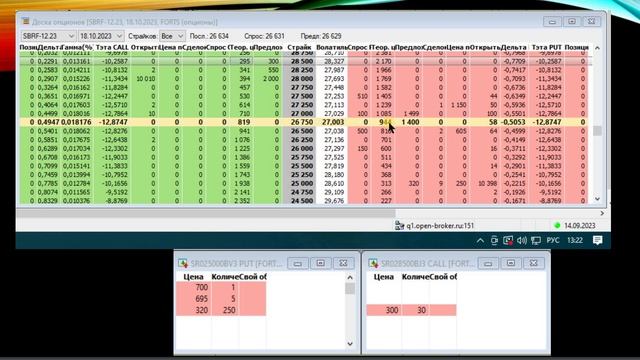
Task: Click the Страйк column header
Action: [299, 48]
